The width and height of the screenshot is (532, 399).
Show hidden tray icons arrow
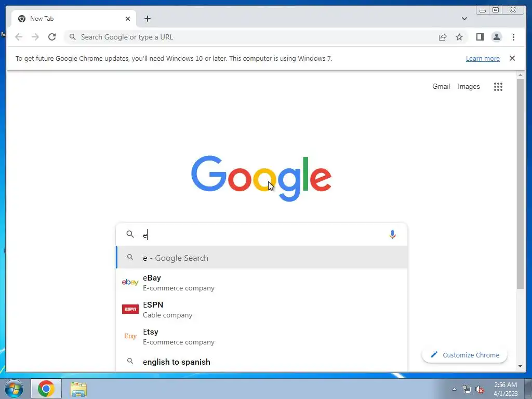click(454, 389)
